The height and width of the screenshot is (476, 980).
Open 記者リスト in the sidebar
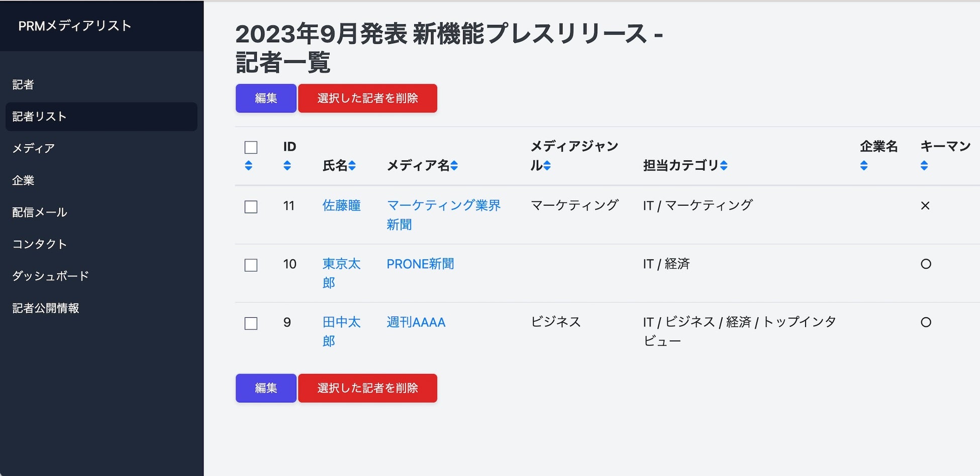point(40,116)
